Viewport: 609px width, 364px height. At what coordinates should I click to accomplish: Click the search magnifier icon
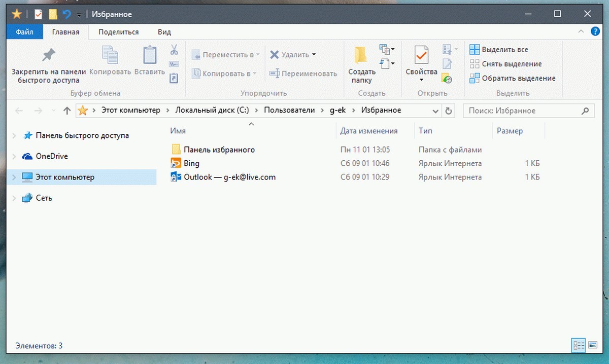(x=585, y=111)
